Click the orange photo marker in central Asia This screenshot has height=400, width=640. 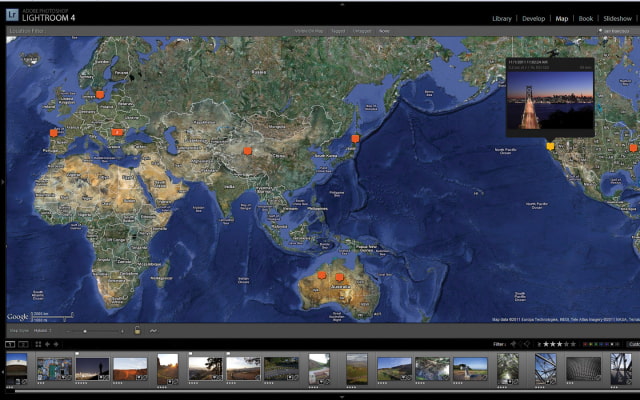248,151
